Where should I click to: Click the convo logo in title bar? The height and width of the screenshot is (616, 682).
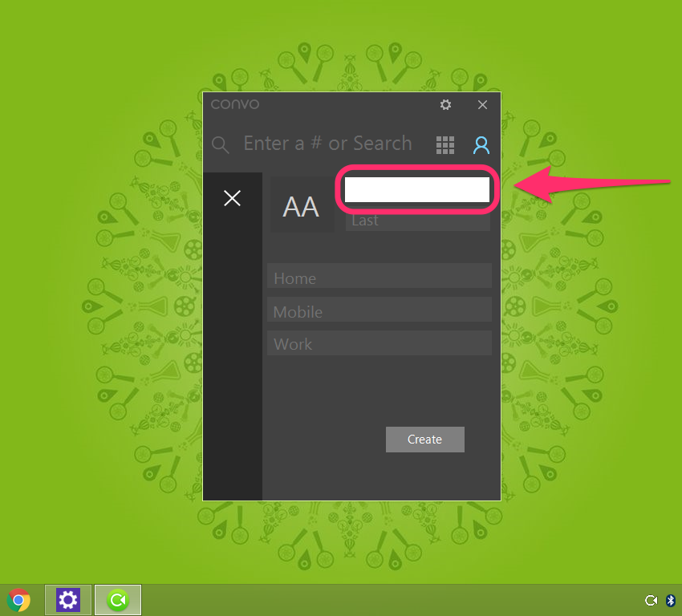(x=235, y=104)
